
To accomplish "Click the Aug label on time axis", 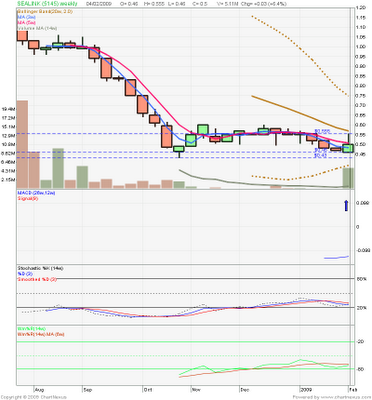I will (39, 389).
